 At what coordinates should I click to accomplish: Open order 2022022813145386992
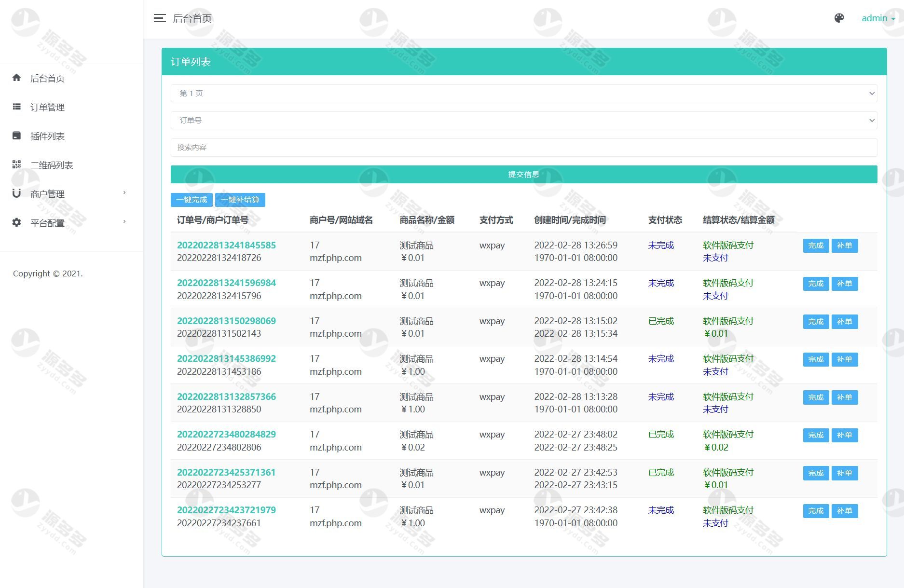(x=226, y=358)
